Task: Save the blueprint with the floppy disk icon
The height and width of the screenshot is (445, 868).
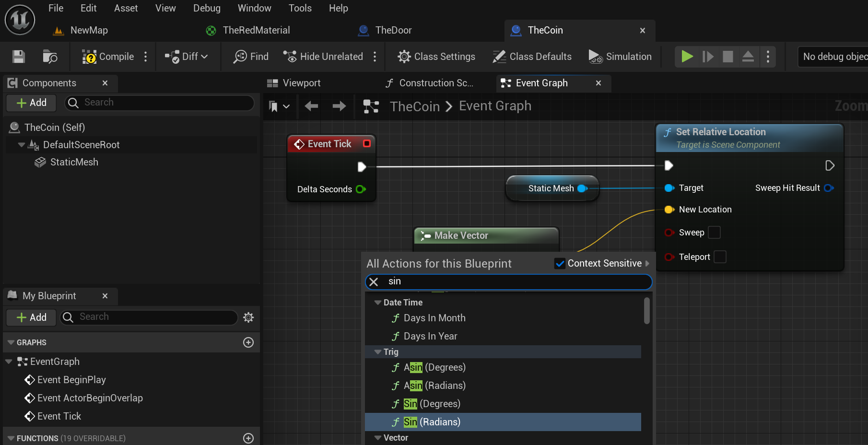Action: tap(19, 57)
